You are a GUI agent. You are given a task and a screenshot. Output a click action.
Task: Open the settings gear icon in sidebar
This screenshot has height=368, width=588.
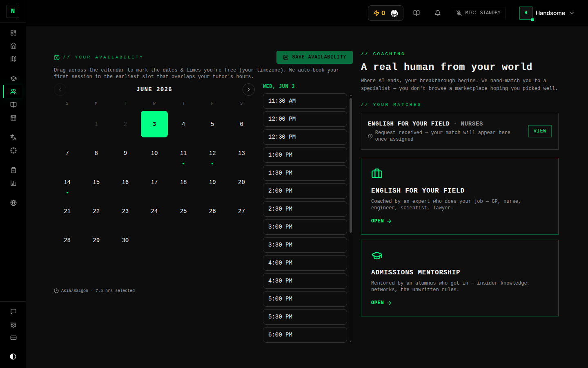click(x=13, y=325)
